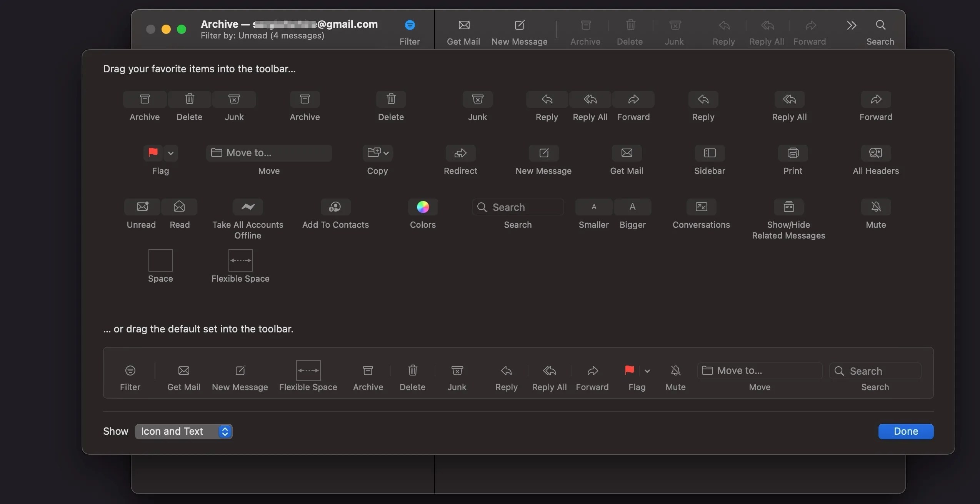The height and width of the screenshot is (504, 980).
Task: Expand the toolbar overflow chevron
Action: coord(852,26)
